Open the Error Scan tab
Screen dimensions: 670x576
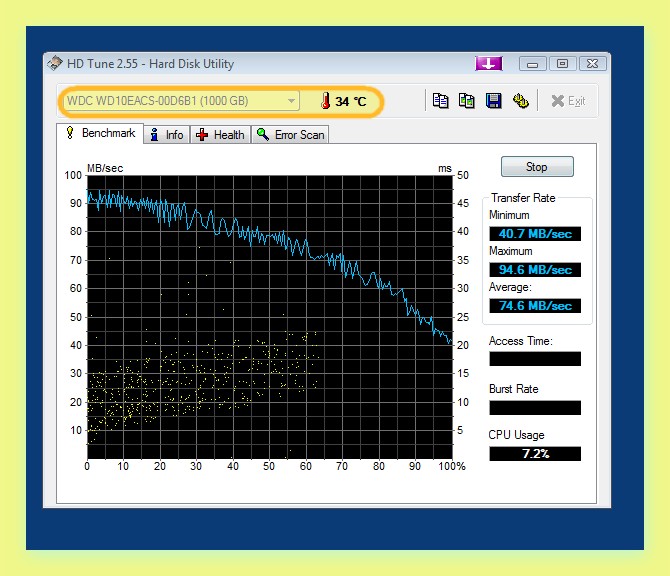[x=290, y=135]
